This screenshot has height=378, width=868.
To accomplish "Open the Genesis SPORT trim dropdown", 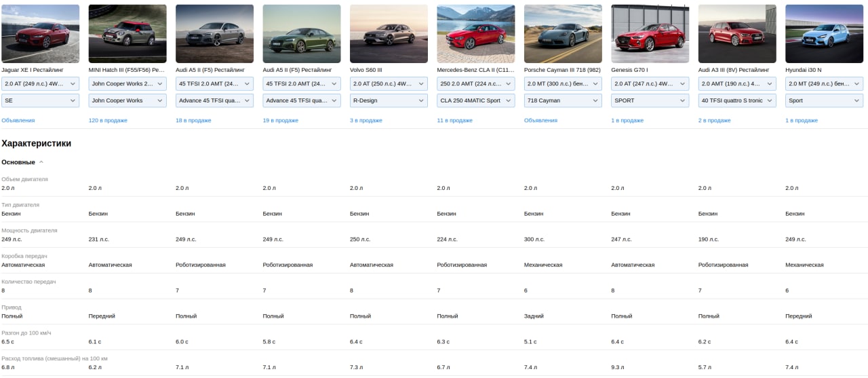I will point(650,100).
